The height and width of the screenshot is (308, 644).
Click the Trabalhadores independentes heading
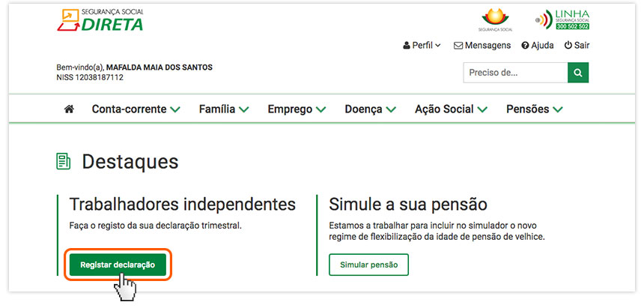182,205
